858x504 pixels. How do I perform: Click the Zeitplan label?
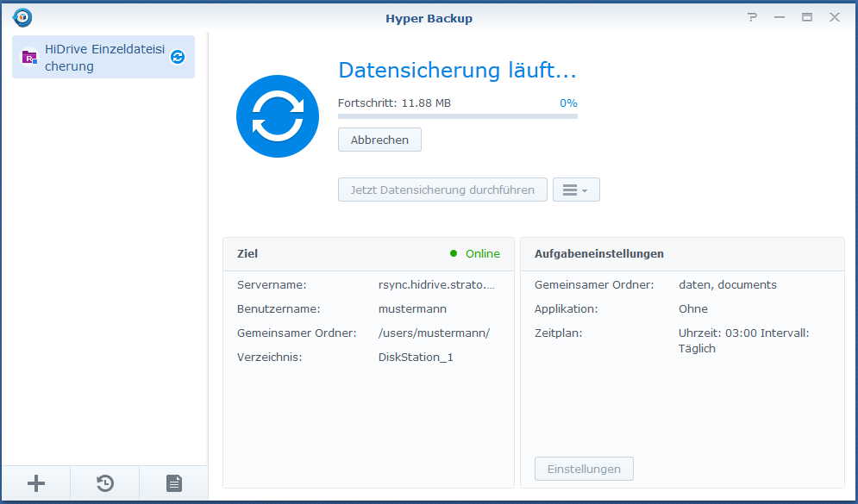tap(558, 333)
